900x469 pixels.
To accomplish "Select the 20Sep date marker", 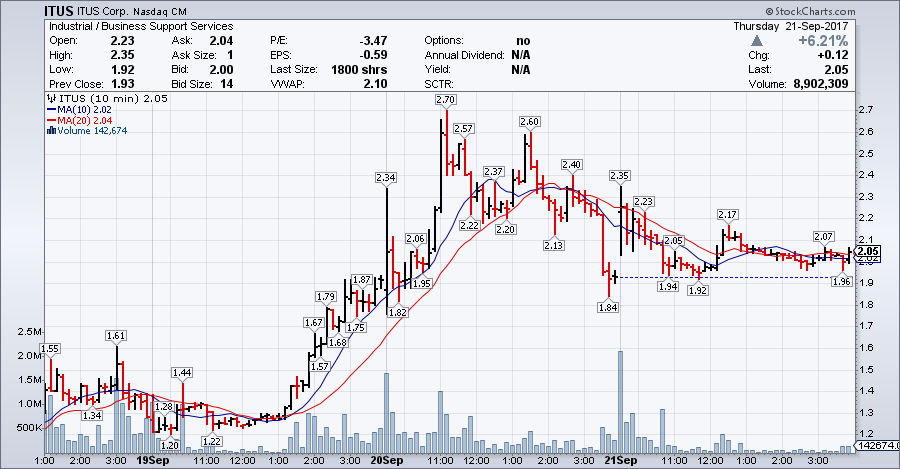I will click(x=387, y=460).
